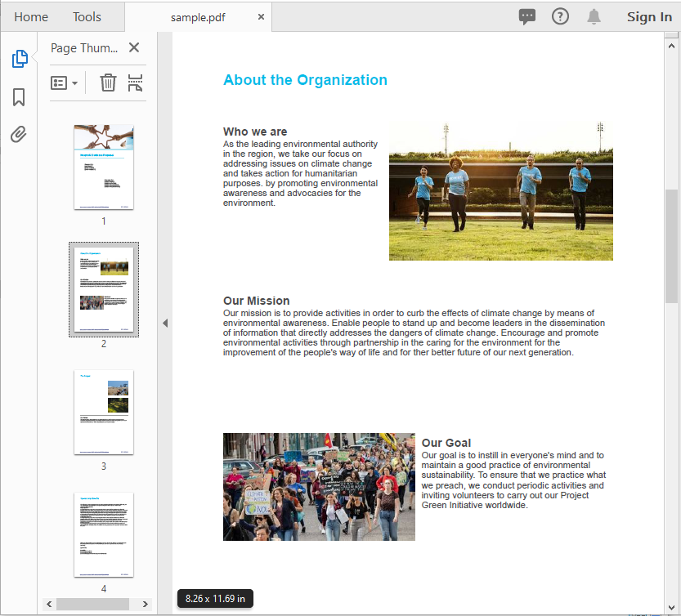Collapse the navigation pane with the arrow

(x=166, y=324)
